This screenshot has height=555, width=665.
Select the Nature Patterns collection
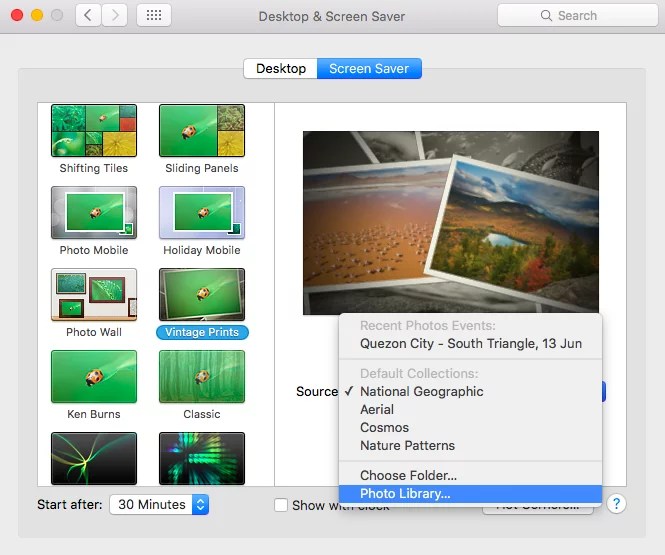[x=470, y=446]
